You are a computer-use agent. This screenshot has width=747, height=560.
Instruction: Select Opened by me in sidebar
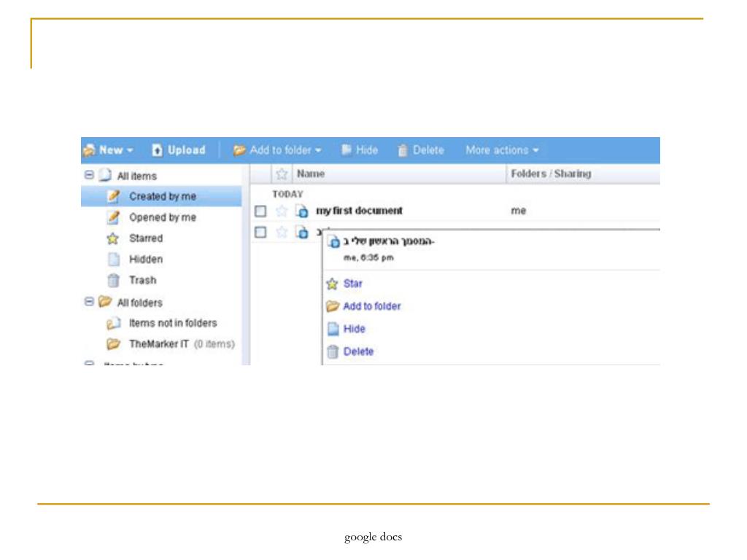[x=163, y=217]
